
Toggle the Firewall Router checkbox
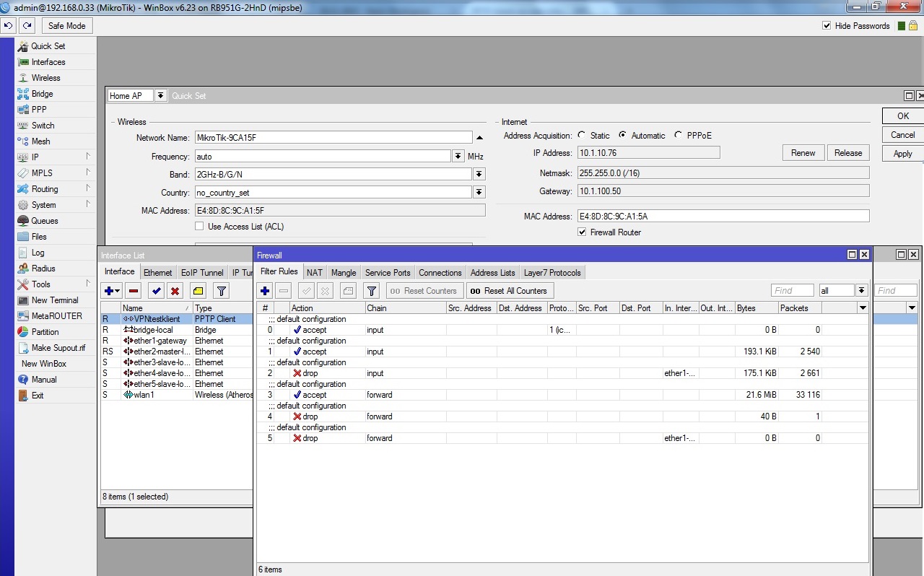click(x=582, y=232)
